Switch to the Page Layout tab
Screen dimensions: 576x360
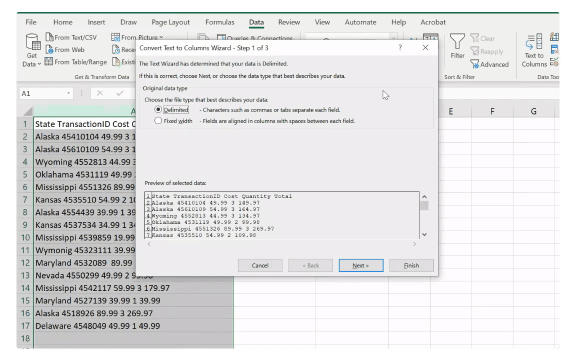tap(171, 22)
